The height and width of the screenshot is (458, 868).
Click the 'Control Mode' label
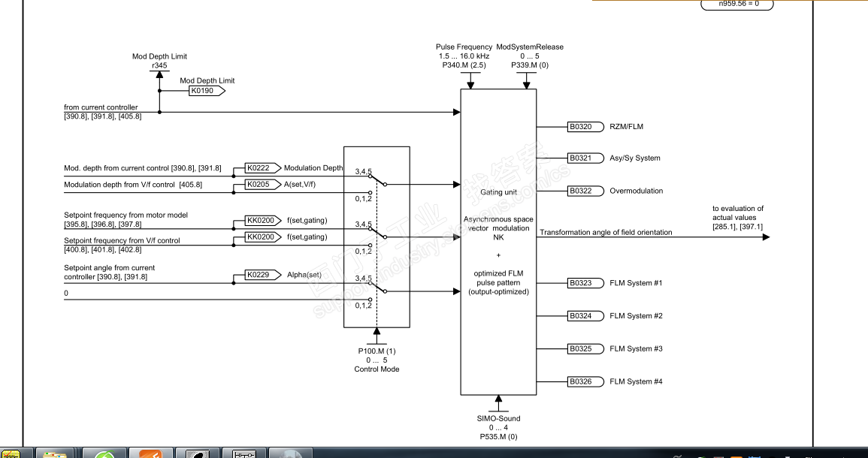click(377, 369)
